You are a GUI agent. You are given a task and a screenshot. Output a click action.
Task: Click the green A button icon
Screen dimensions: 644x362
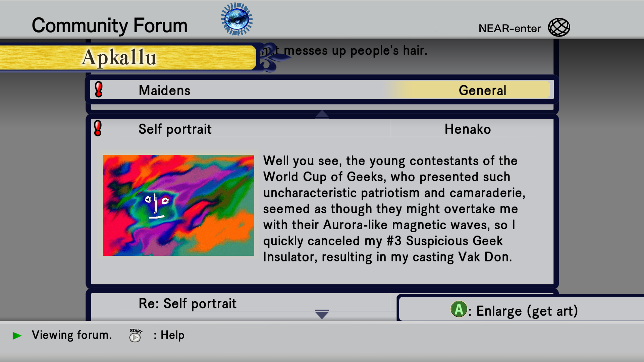tap(459, 309)
